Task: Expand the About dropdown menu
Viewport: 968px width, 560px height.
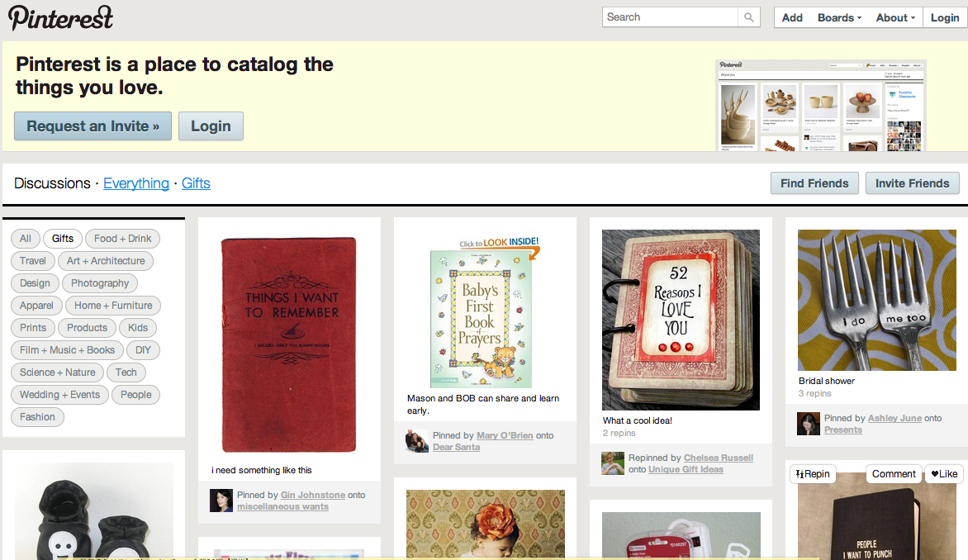Action: [895, 18]
